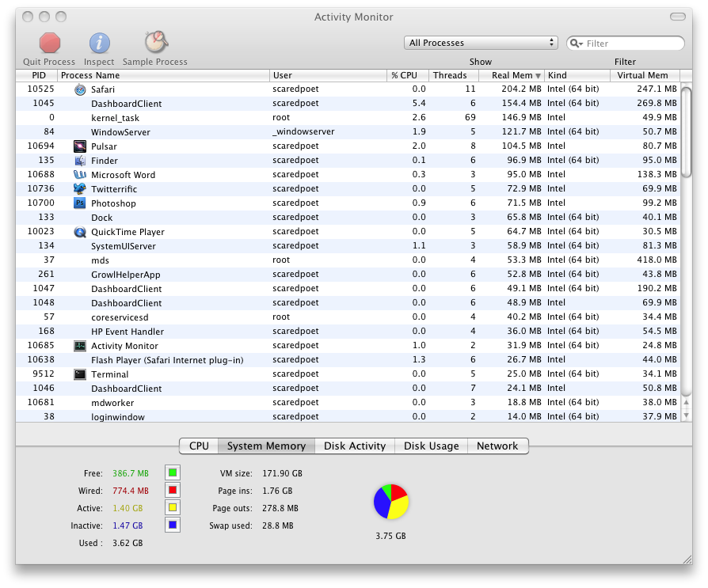Click the magnifier icon in Filter field
Viewport: 708px width, 588px height.
pos(576,44)
